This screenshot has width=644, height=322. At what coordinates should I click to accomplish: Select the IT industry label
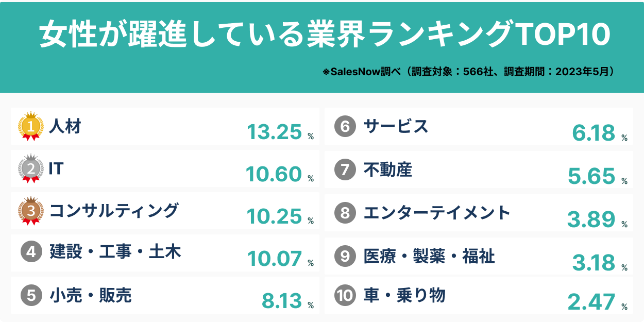coord(56,168)
